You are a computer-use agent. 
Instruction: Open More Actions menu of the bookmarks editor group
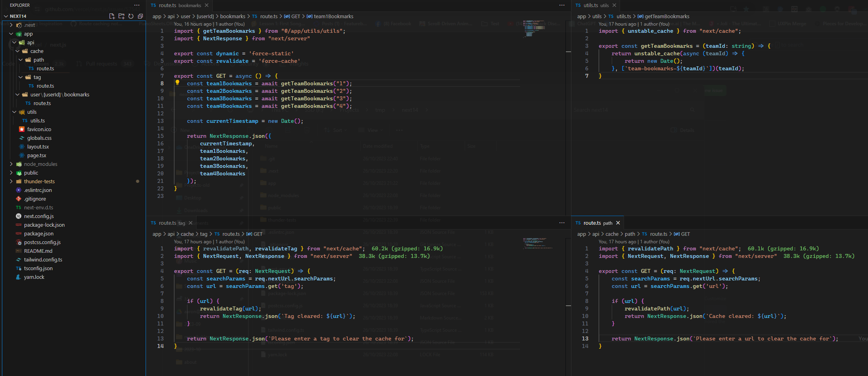click(x=562, y=5)
